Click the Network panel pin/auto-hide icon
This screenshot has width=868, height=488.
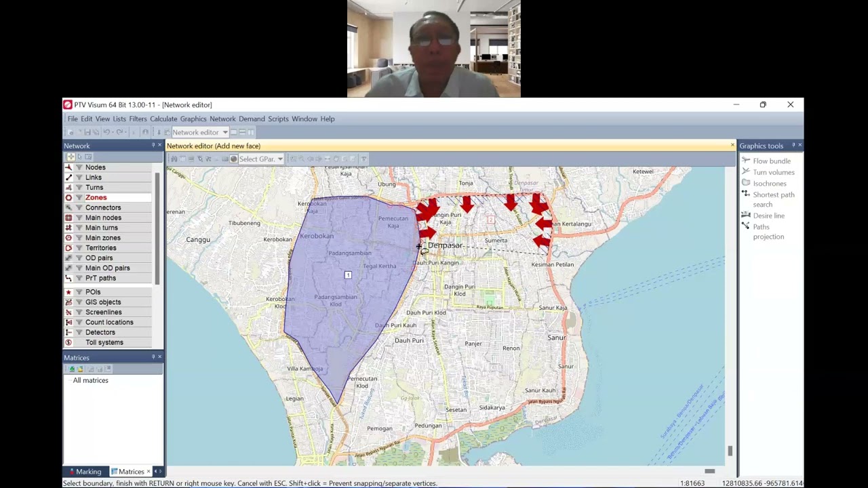coord(153,146)
